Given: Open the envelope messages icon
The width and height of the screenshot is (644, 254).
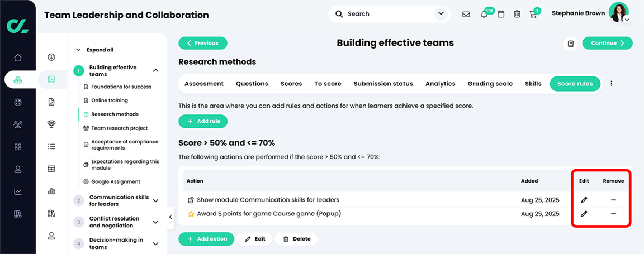Looking at the screenshot, I should click(x=466, y=14).
